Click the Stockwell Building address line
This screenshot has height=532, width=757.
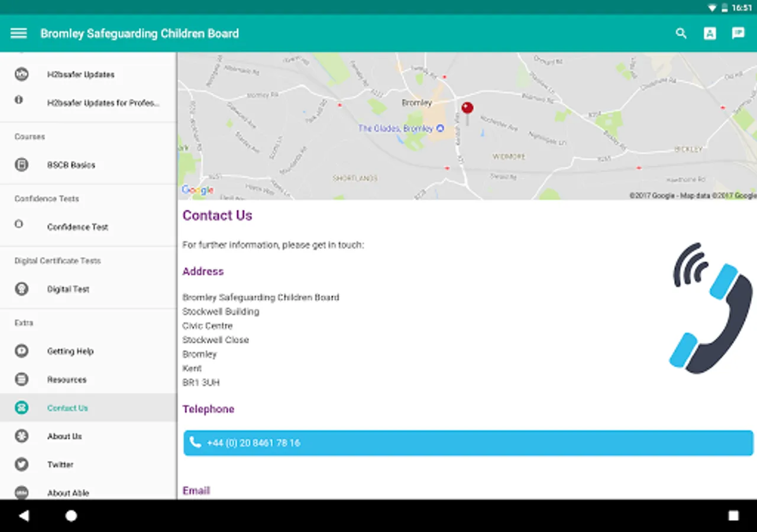point(221,312)
